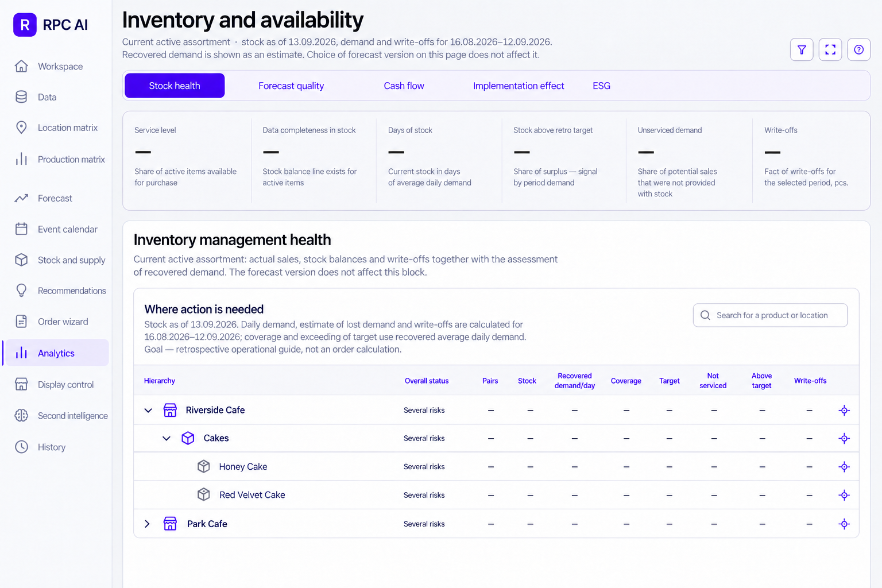Select the Honey Cake row label
This screenshot has height=588, width=882.
pyautogui.click(x=243, y=467)
